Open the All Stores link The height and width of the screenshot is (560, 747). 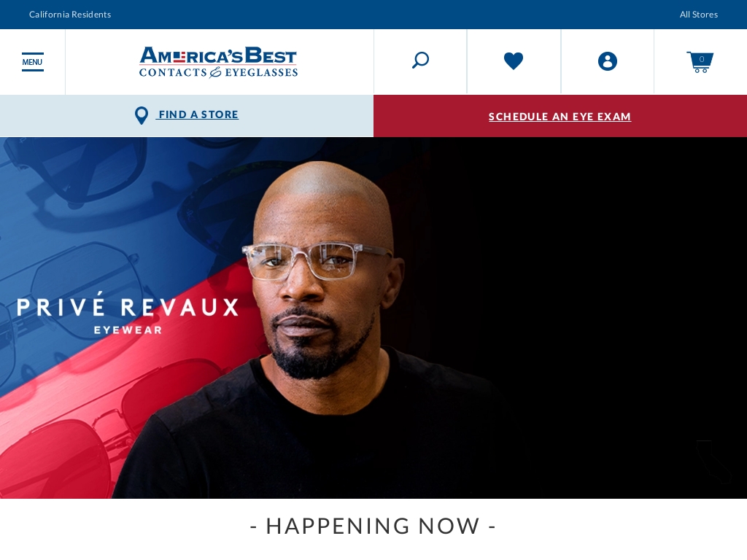pyautogui.click(x=698, y=15)
